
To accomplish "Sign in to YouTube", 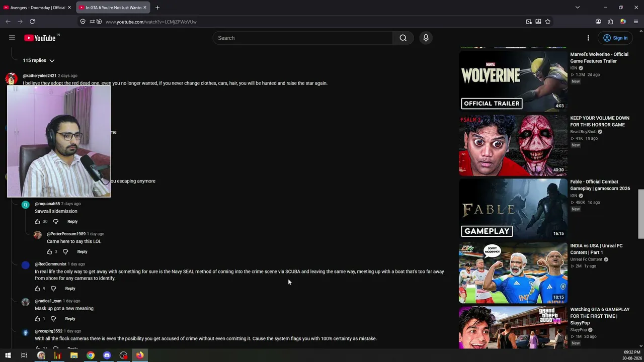I will tap(615, 38).
